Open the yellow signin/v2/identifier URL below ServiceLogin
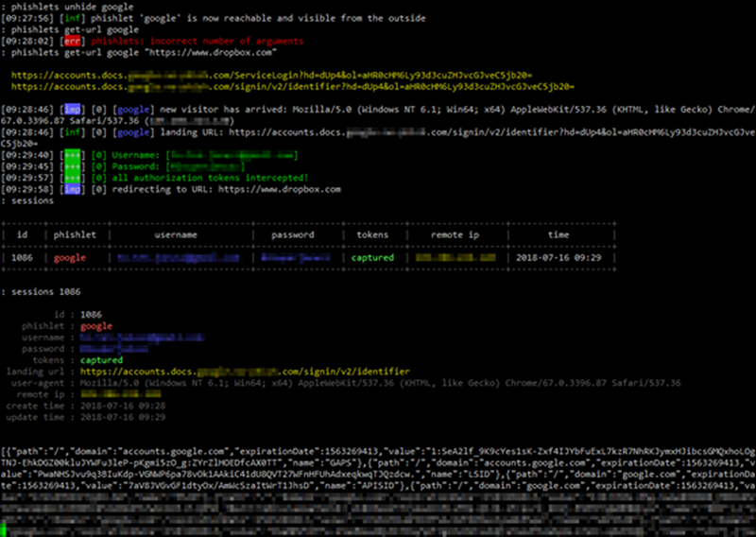The height and width of the screenshot is (537, 756). [x=293, y=87]
